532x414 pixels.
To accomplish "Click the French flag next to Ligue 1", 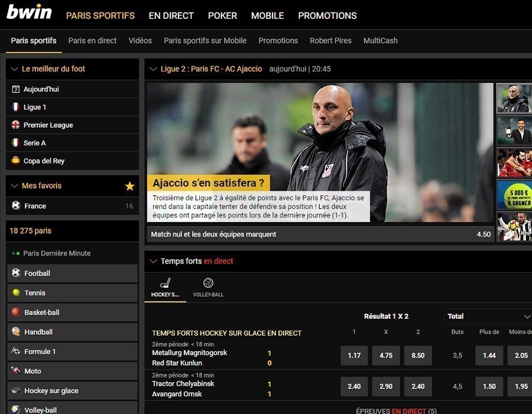I will pyautogui.click(x=15, y=107).
